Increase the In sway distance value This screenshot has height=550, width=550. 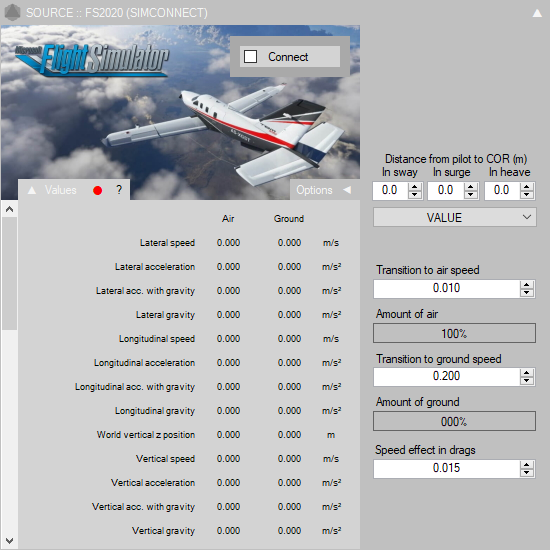click(415, 187)
